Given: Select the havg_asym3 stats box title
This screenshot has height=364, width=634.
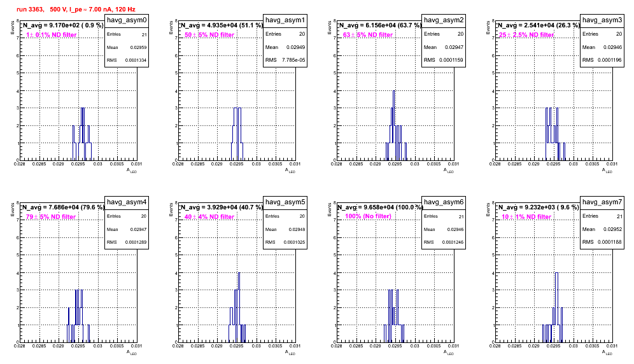Looking at the screenshot, I should 602,20.
